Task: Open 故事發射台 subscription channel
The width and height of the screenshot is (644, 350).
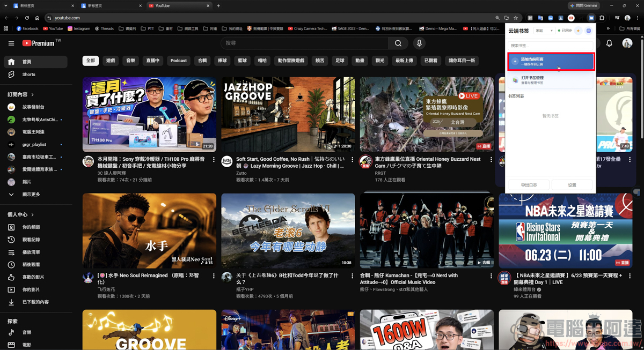Action: tap(36, 107)
